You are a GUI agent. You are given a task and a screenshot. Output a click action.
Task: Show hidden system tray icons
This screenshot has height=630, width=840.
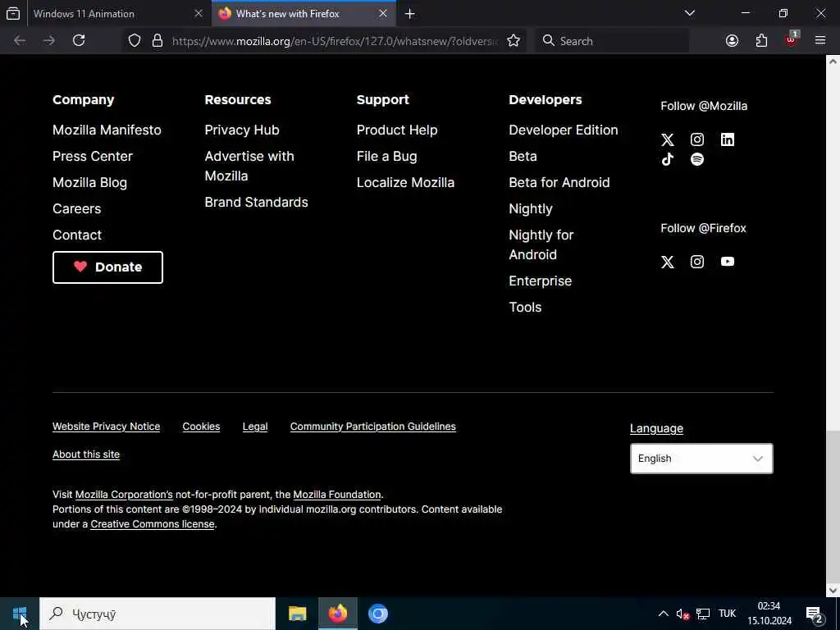663,614
